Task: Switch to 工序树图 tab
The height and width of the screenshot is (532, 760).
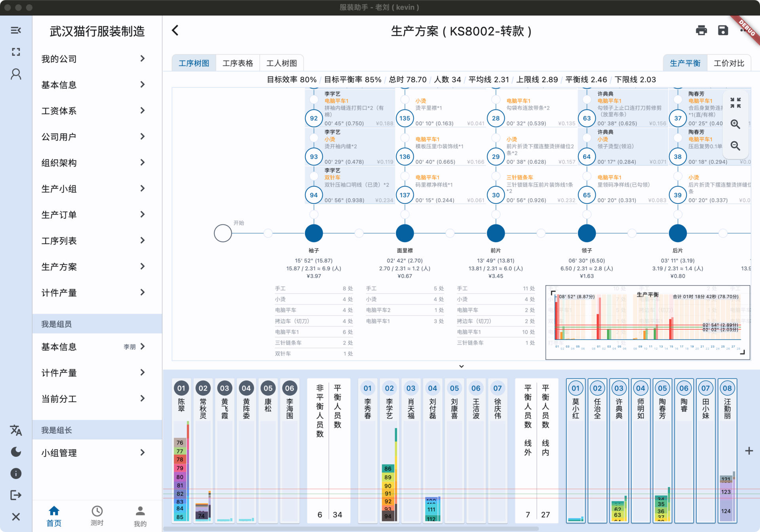Action: click(194, 63)
